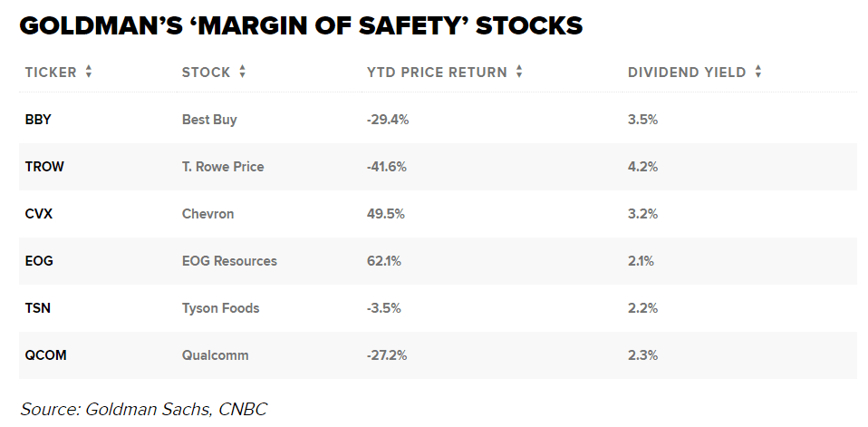Click the Dividend Yield header text
This screenshot has height=427, width=868.
click(688, 73)
